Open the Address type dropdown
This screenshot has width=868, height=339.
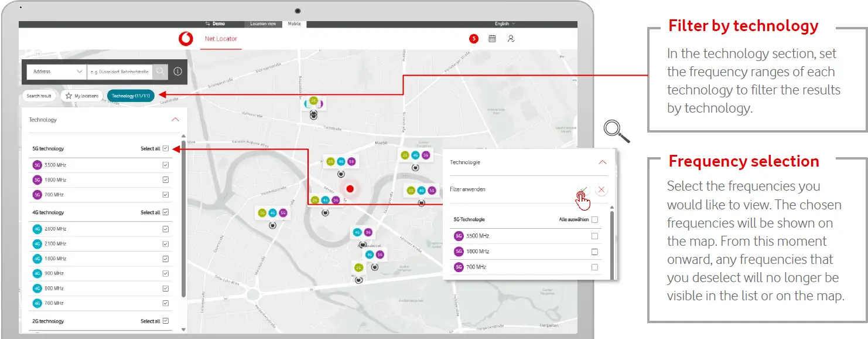[x=57, y=72]
